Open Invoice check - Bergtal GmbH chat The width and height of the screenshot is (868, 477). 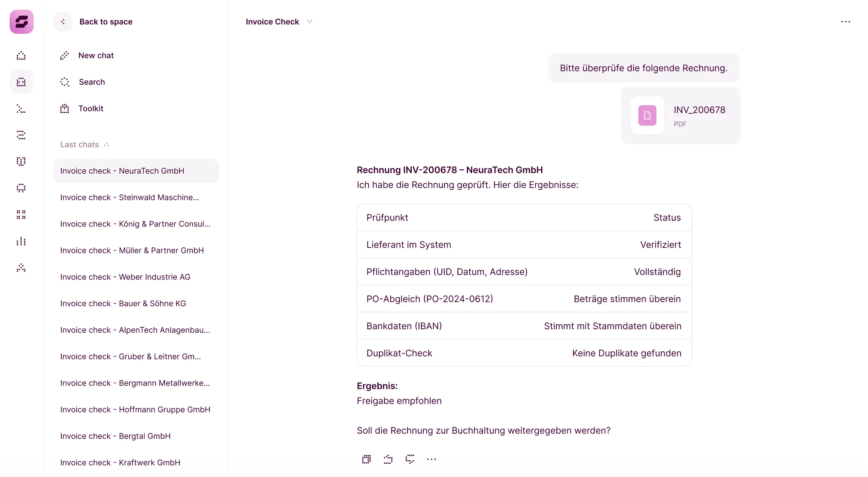[115, 436]
